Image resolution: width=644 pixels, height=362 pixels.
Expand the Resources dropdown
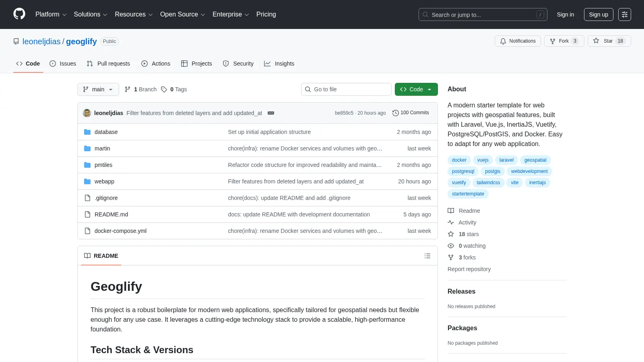pos(134,14)
